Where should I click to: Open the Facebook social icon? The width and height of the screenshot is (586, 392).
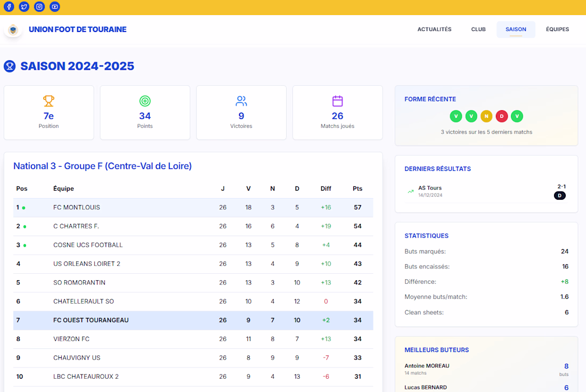(9, 6)
